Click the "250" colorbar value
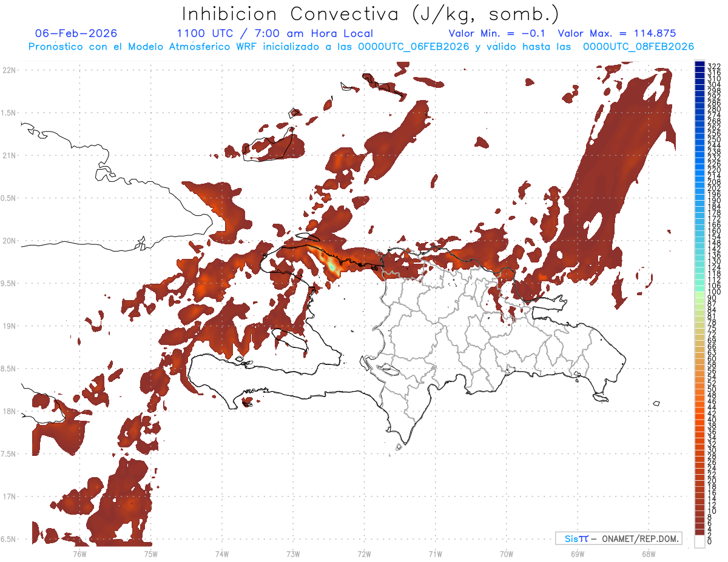728x562 pixels. 713,139
